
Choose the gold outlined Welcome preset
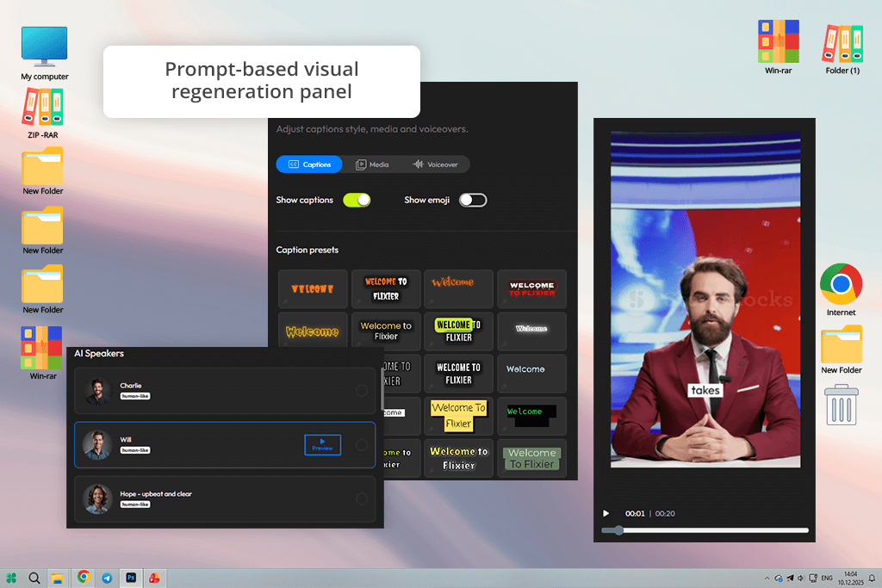point(313,331)
